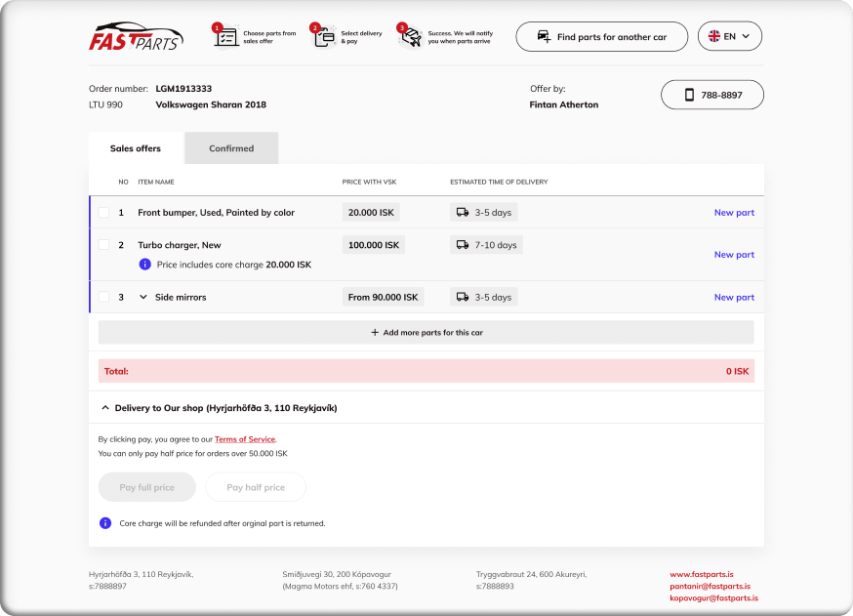
Task: Click Find parts for another car
Action: point(601,37)
